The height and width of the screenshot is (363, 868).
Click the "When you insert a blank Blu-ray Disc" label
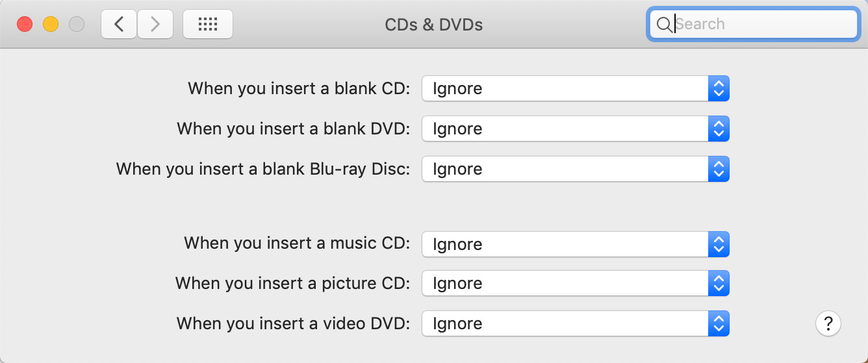(263, 169)
